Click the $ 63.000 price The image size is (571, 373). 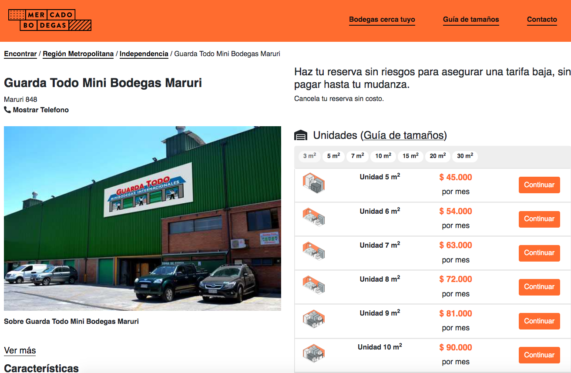[x=456, y=245]
